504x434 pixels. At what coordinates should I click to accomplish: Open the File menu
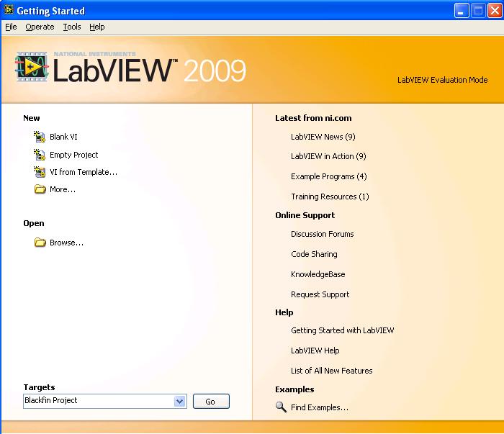pyautogui.click(x=11, y=27)
